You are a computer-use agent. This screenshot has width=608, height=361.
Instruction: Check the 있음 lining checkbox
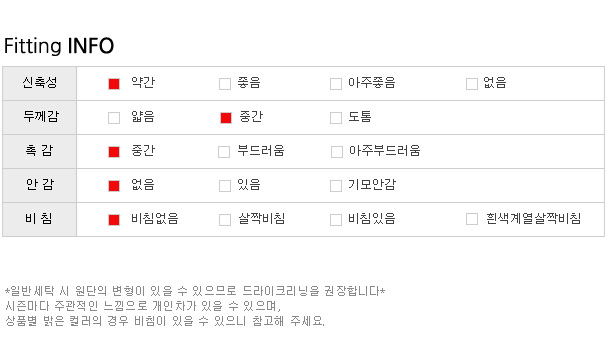pyautogui.click(x=225, y=186)
